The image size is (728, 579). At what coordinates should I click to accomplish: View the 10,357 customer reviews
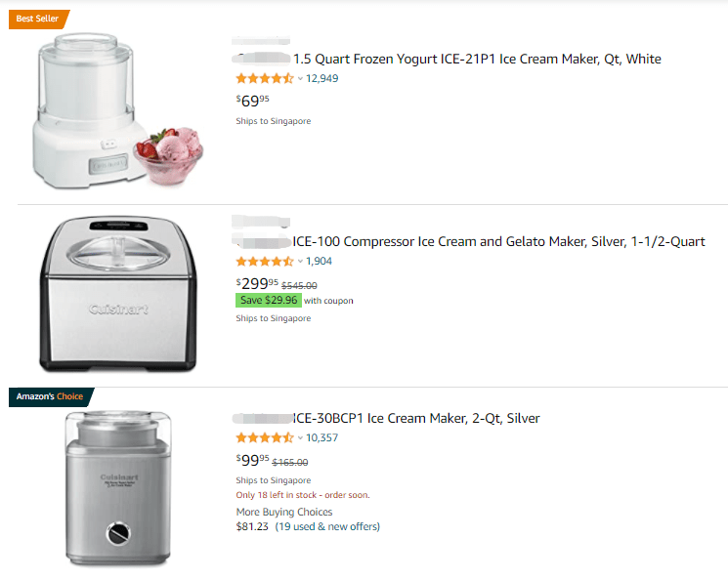322,437
